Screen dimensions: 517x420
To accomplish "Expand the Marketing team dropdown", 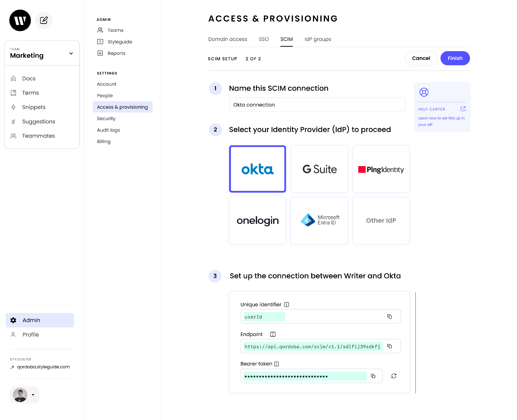I will pos(71,54).
